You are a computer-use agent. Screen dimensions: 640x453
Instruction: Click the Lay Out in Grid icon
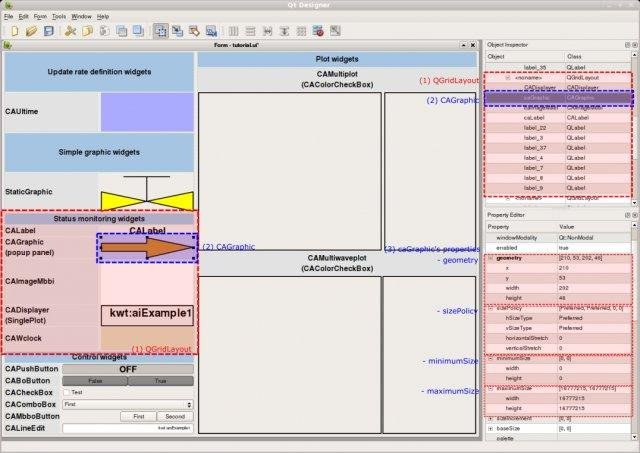click(x=301, y=31)
